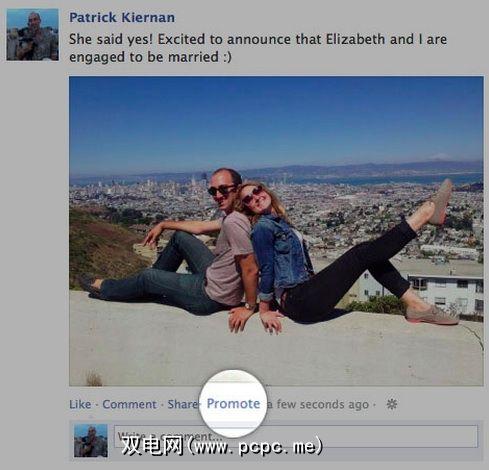Open the post permalink via its timestamp

[318, 404]
